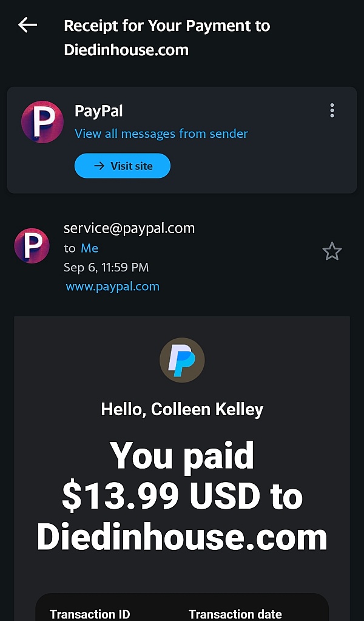Tap the Sep 6, 11:59 PM timestamp
The width and height of the screenshot is (364, 621).
106,267
